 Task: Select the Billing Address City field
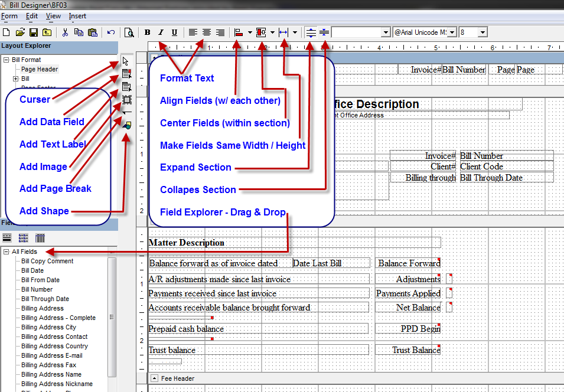coord(48,327)
